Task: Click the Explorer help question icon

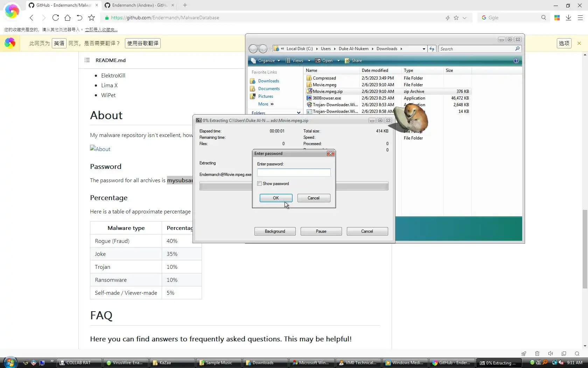Action: click(516, 61)
